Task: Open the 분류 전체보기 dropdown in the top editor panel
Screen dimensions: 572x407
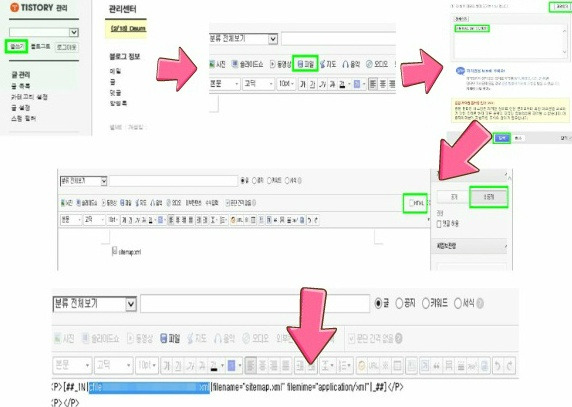Action: click(x=243, y=39)
